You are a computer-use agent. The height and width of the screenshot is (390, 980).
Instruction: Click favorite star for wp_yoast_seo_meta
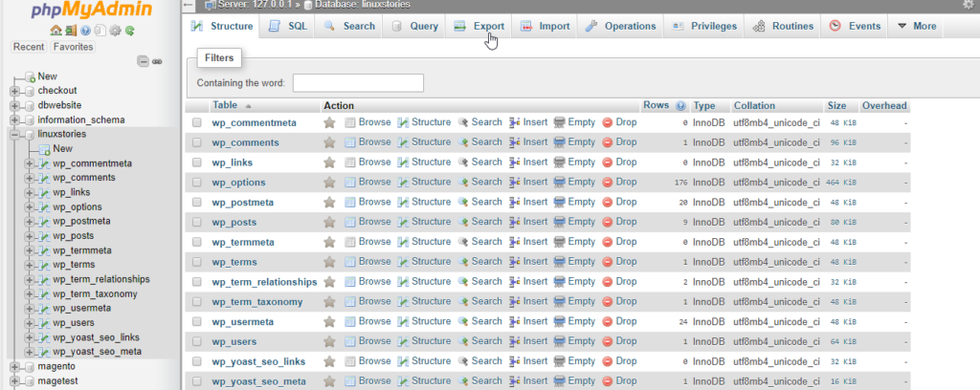click(x=329, y=381)
